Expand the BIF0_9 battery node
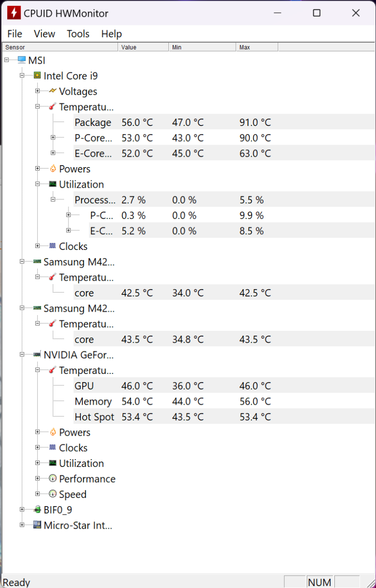 point(22,510)
